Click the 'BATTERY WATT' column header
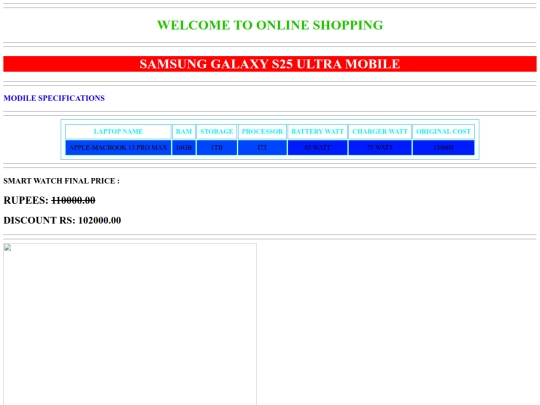Screen dimensions: 540x405 pyautogui.click(x=318, y=131)
